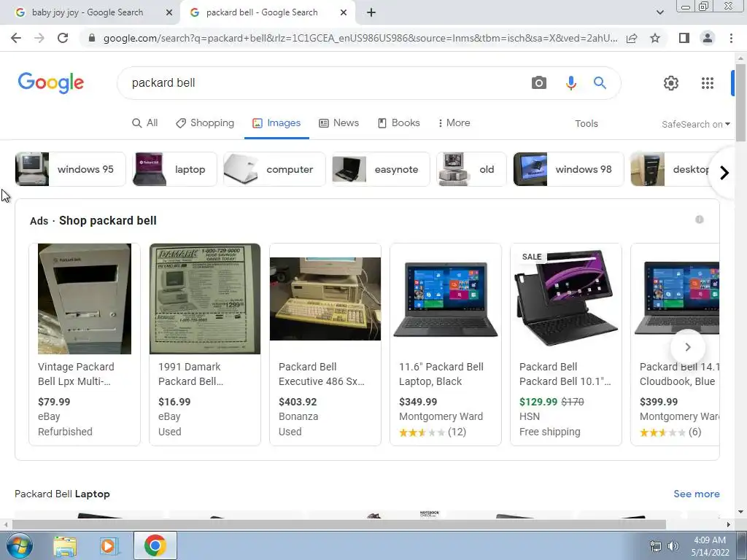Click the address bar URL

(x=360, y=38)
